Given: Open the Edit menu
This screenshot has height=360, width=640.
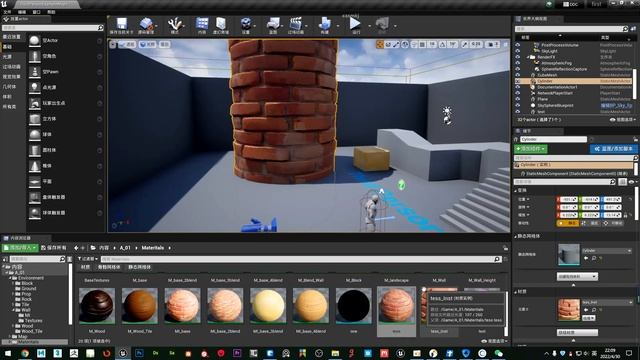Looking at the screenshot, I should pos(22,12).
